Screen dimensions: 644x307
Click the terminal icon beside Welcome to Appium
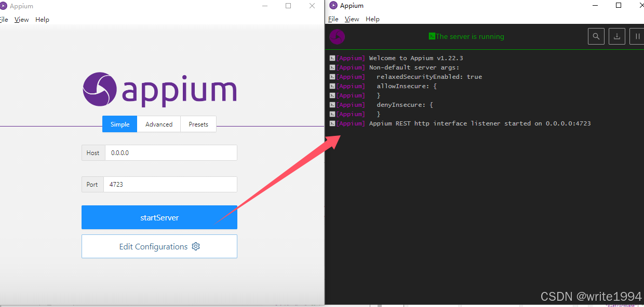pyautogui.click(x=332, y=58)
